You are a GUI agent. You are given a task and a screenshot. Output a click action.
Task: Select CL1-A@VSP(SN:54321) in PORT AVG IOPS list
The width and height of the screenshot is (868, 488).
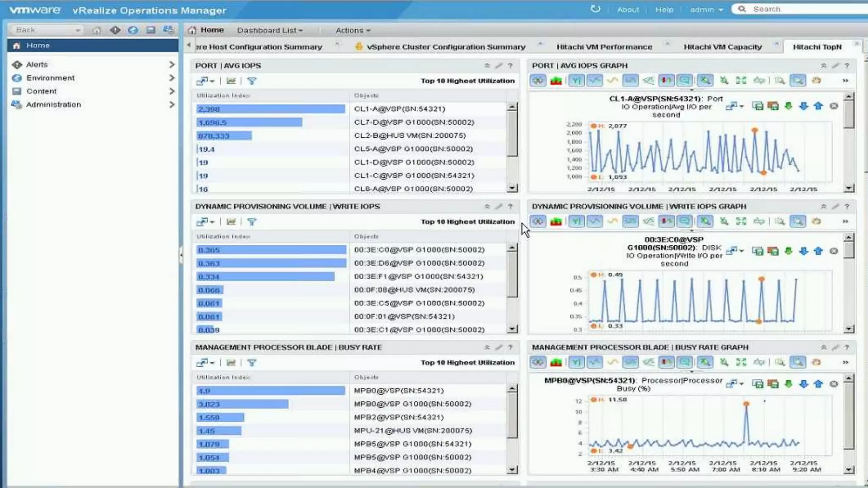coord(400,109)
